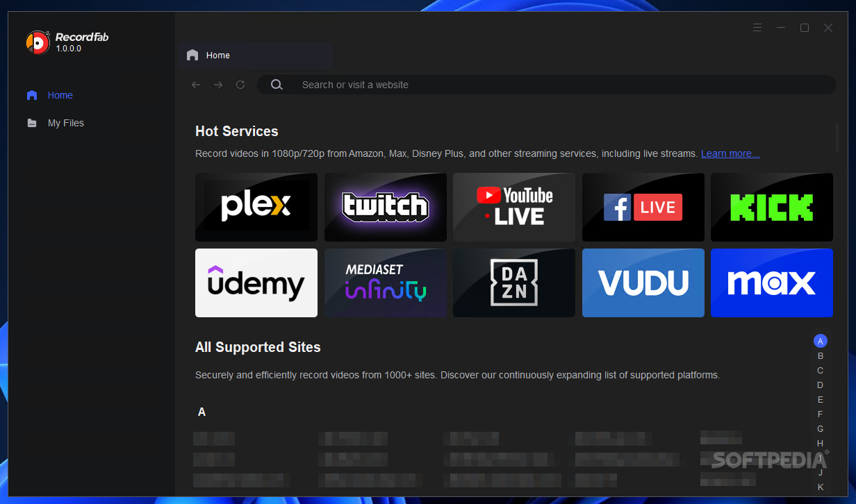856x504 pixels.
Task: Focus the Search or visit a website field
Action: coord(547,85)
